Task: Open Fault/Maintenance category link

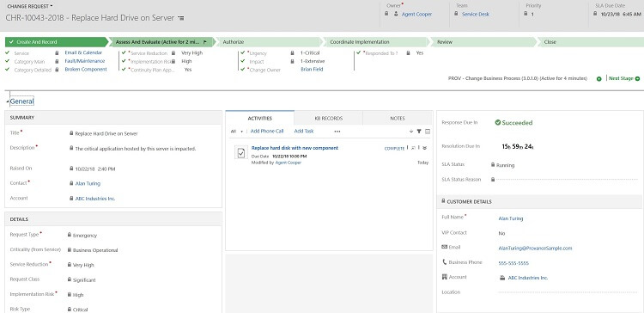Action: coord(85,61)
